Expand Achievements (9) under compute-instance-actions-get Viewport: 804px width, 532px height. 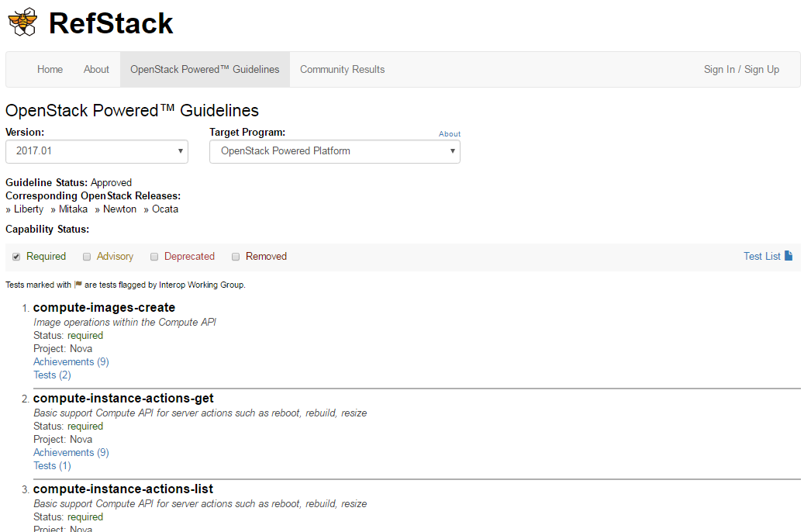71,452
